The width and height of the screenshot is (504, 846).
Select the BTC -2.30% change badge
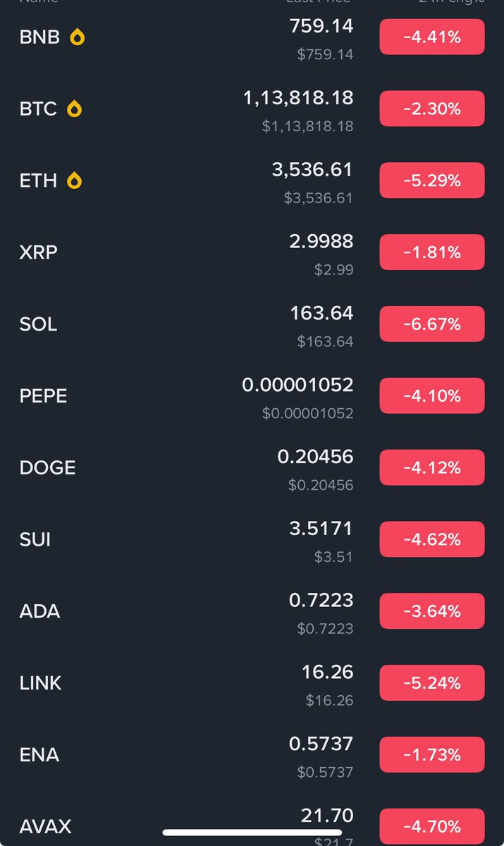point(432,109)
